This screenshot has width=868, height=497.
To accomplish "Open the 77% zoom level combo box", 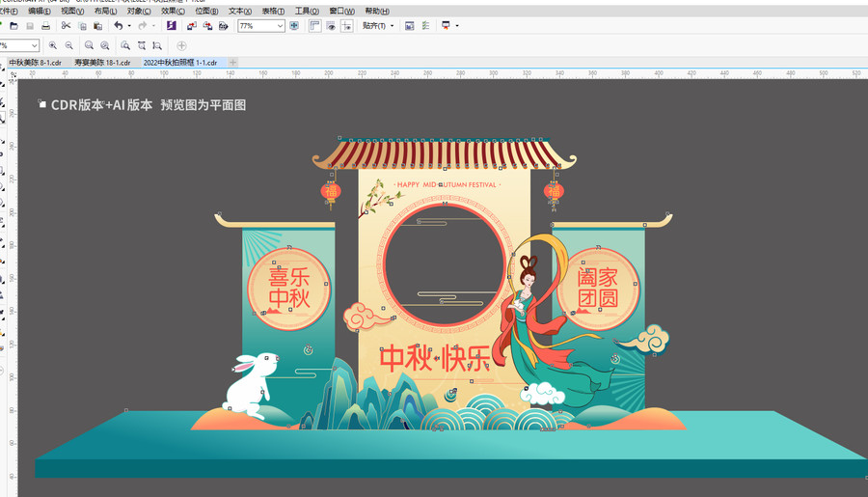I will tap(261, 25).
